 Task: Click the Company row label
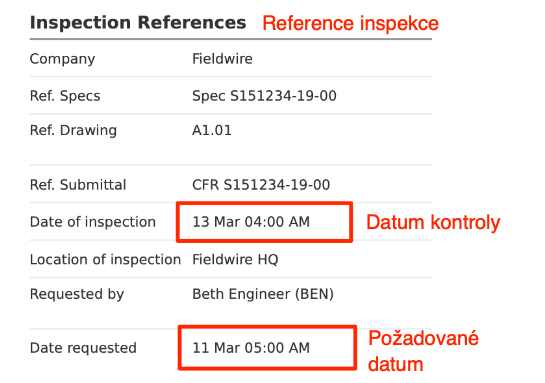point(63,59)
